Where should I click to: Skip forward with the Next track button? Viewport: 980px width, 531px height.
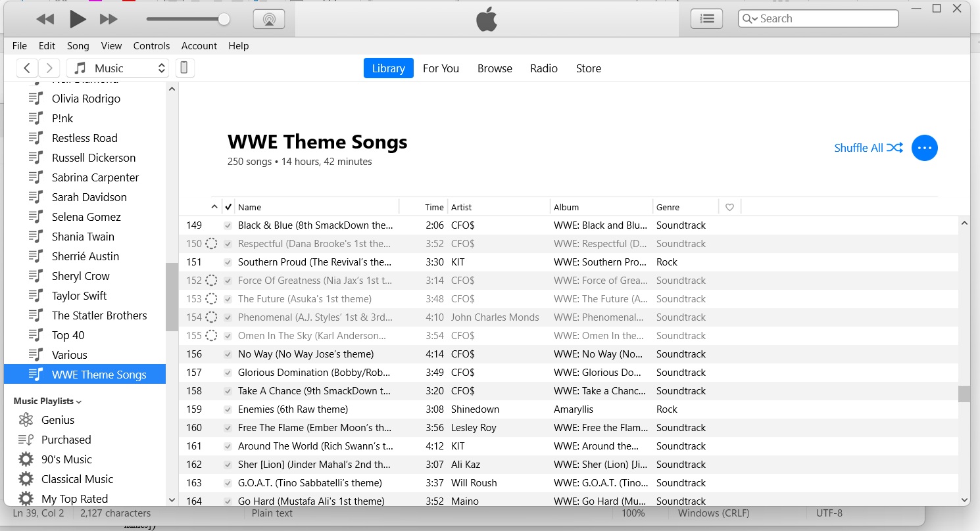[x=109, y=19]
